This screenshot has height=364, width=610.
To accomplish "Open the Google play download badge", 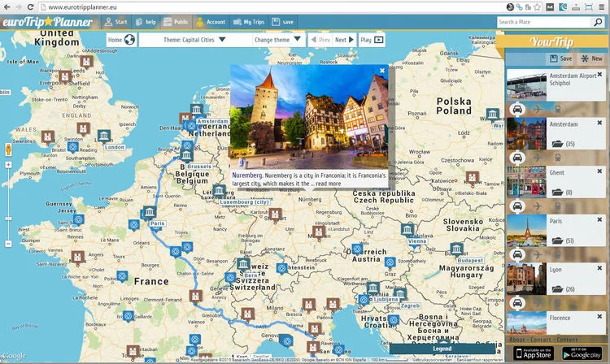I will (x=582, y=353).
